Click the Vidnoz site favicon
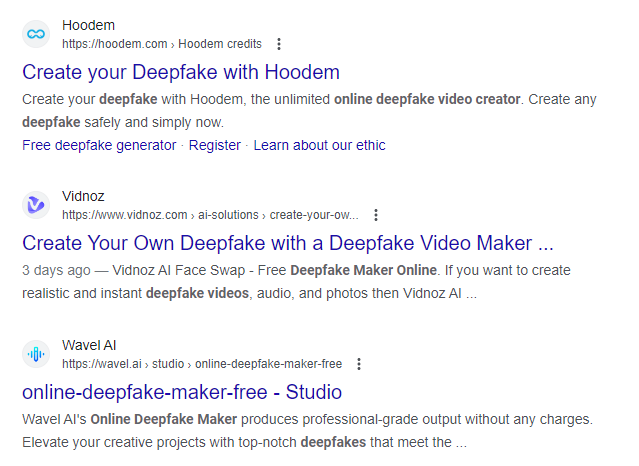The width and height of the screenshot is (639, 466). coord(36,205)
